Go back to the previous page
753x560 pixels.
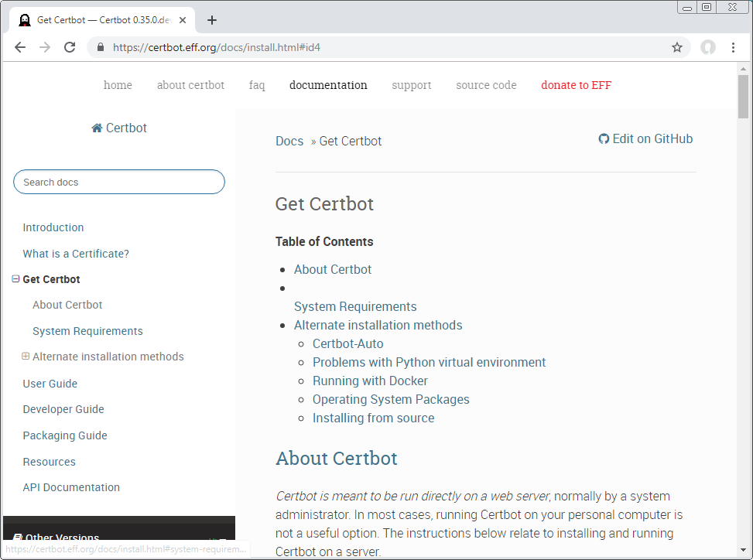20,47
